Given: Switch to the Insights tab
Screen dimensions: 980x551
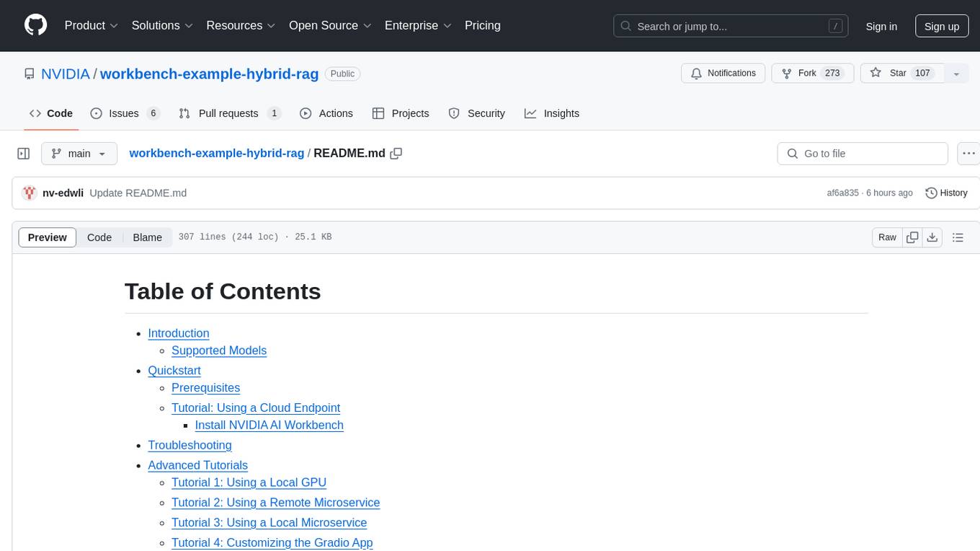Looking at the screenshot, I should (552, 113).
